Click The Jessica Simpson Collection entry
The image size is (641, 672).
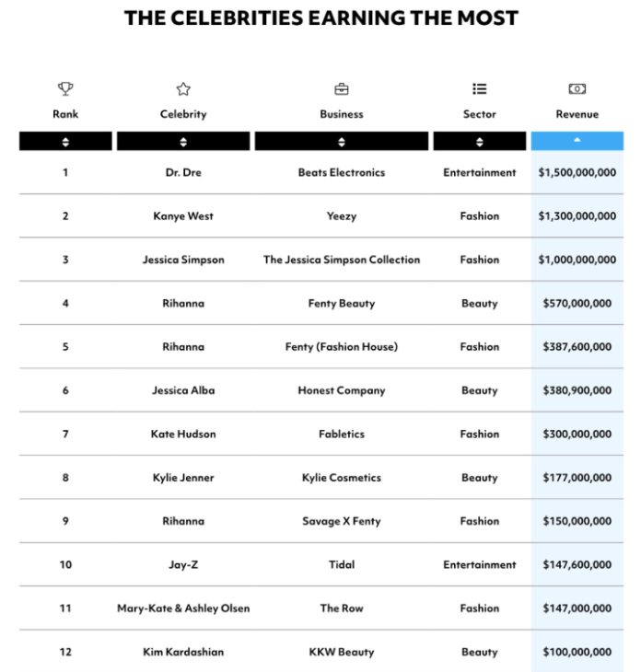(x=342, y=260)
